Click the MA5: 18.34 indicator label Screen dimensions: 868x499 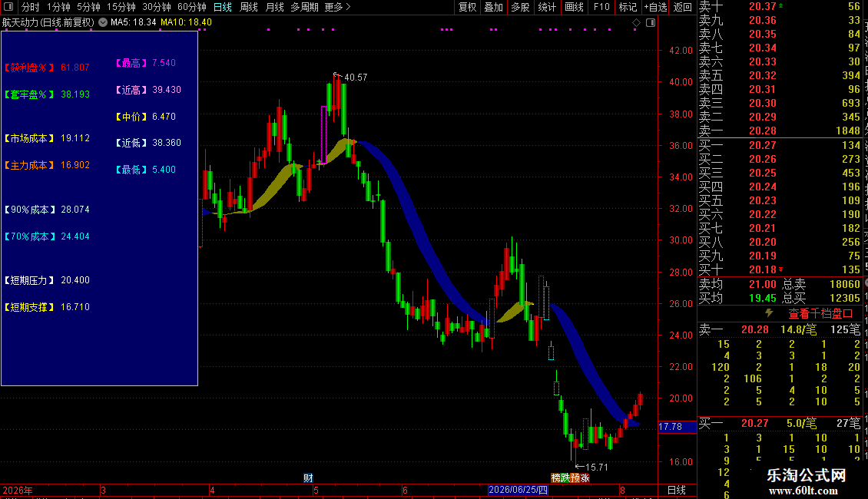pos(134,22)
